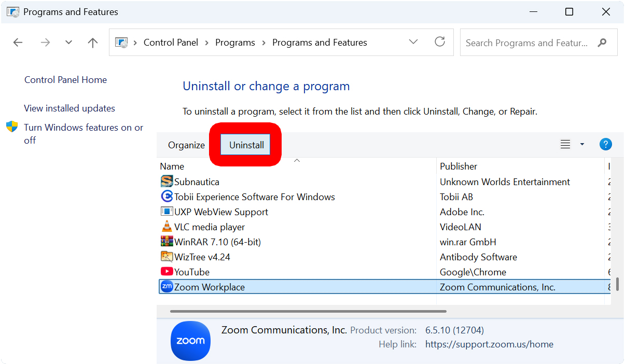Select the Tobii Experience Software icon
625x364 pixels.
coord(166,197)
